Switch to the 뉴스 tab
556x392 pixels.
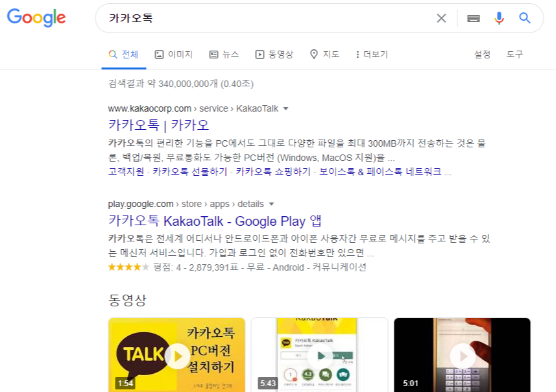224,55
